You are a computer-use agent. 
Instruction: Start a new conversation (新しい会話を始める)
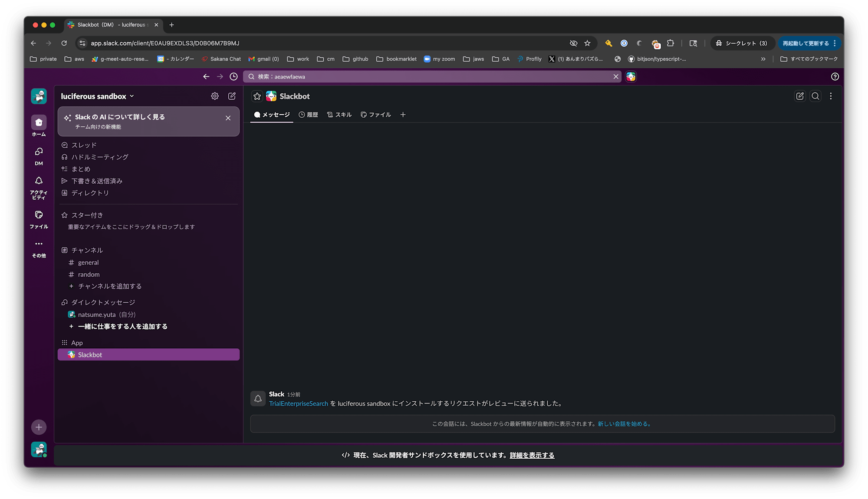(625, 424)
